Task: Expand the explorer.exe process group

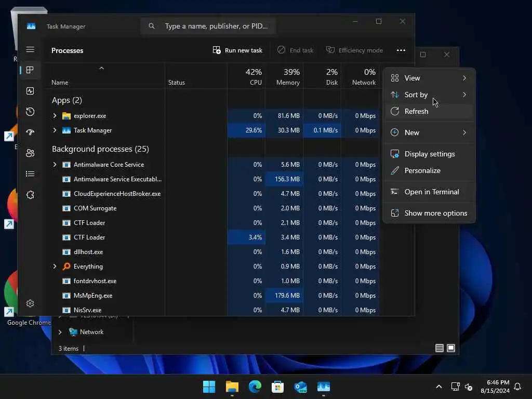Action: tap(55, 116)
